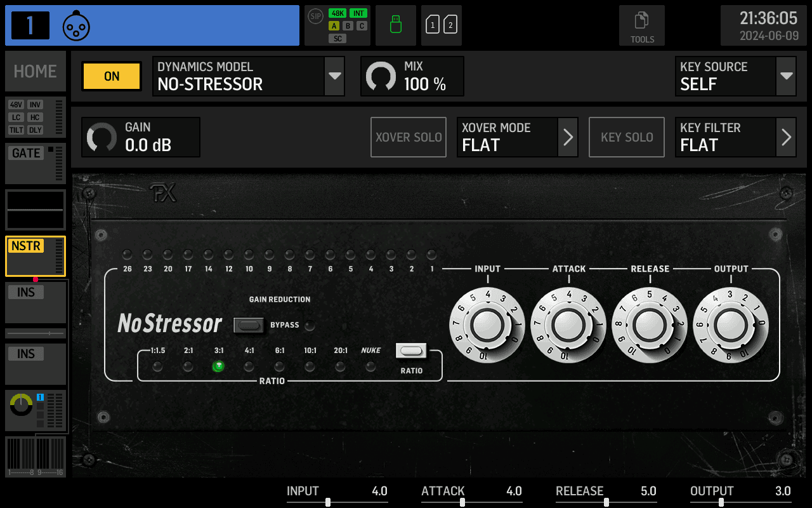
Task: Open the first INS insert slot
Action: (x=36, y=302)
